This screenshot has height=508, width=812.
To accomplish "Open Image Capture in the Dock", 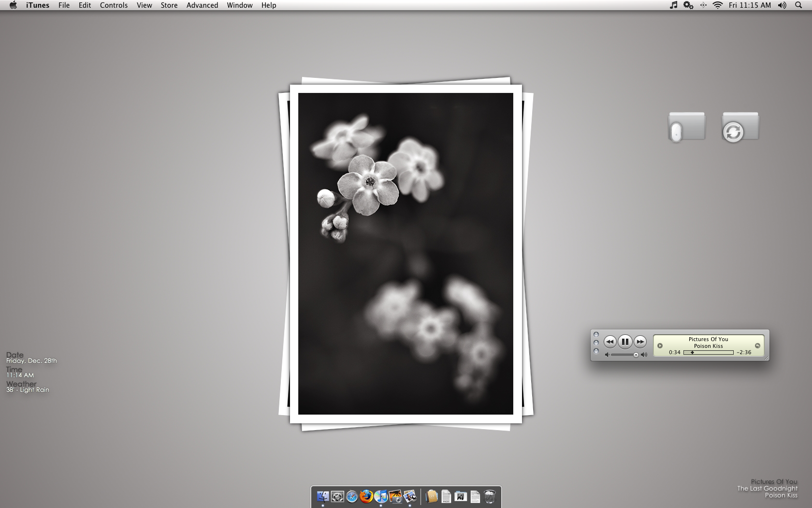I will click(x=395, y=496).
